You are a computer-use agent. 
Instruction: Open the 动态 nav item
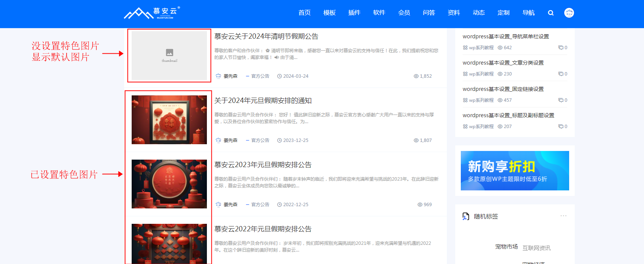click(478, 13)
